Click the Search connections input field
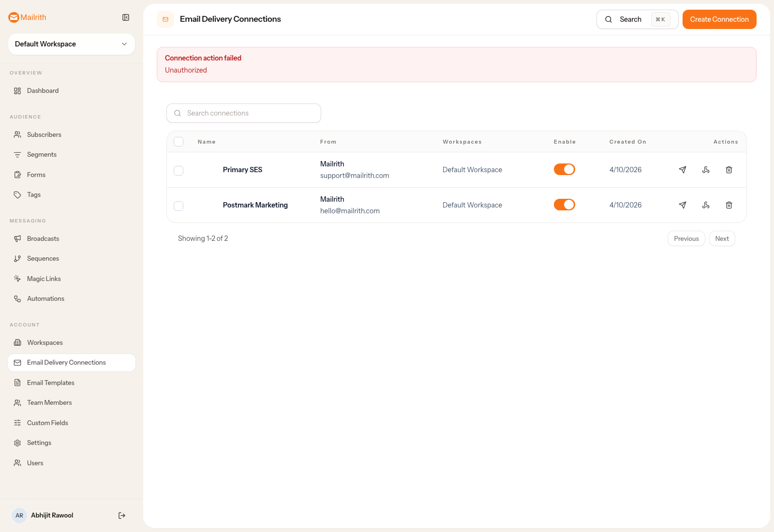774x532 pixels. coord(243,113)
